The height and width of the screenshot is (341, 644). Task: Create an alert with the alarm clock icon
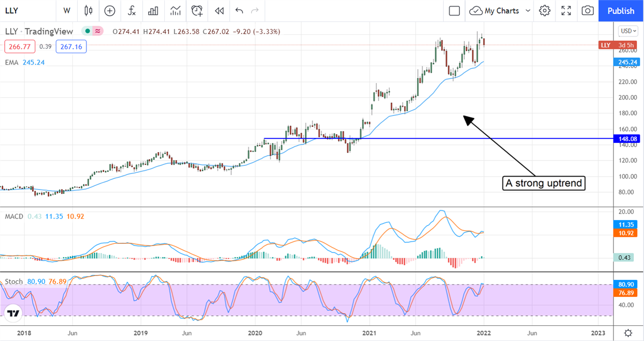pos(197,10)
